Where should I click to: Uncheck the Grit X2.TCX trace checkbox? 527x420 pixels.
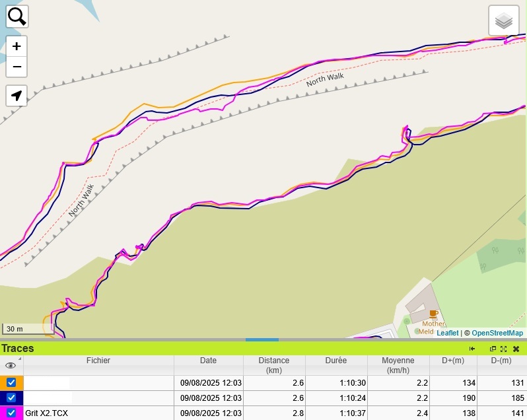tap(11, 413)
